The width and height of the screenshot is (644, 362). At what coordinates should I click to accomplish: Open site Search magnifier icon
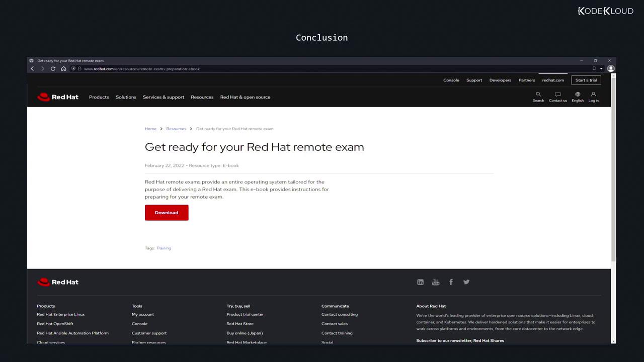click(538, 94)
